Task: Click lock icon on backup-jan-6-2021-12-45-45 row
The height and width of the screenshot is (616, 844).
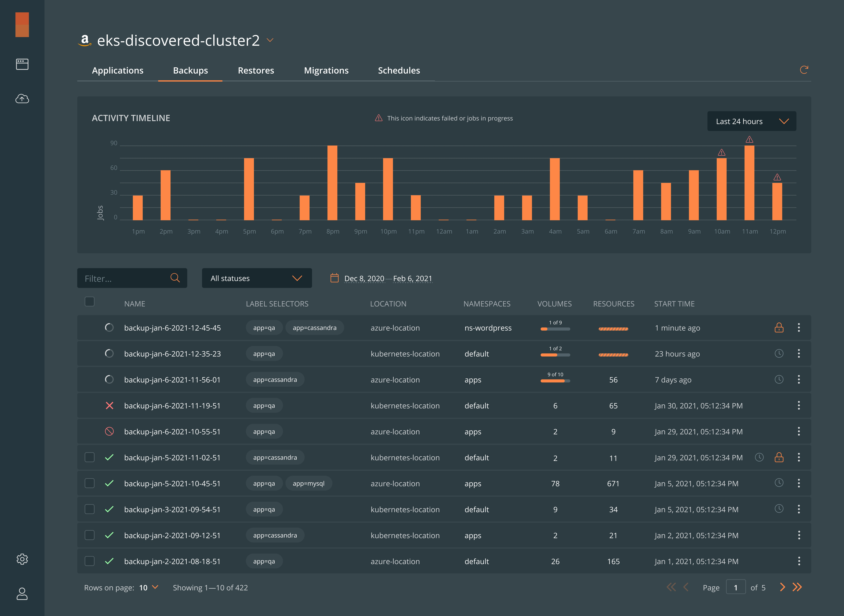Action: tap(779, 327)
